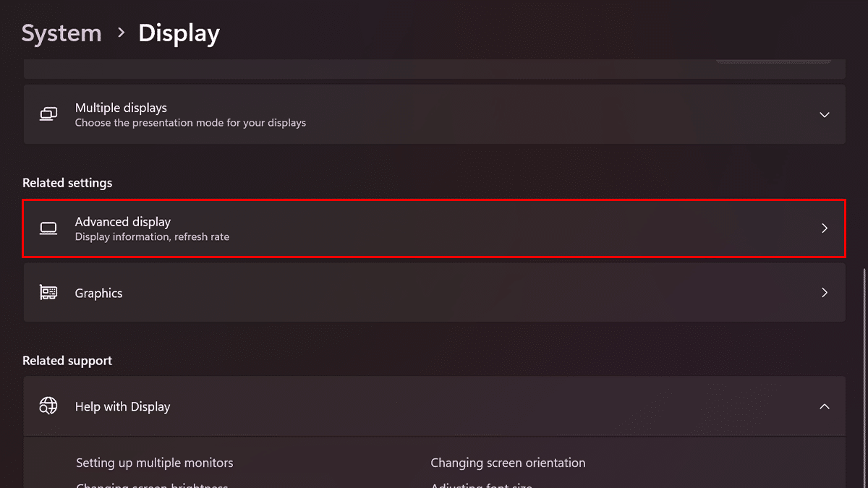
Task: Go back to System in the breadcrumb
Action: [x=61, y=33]
